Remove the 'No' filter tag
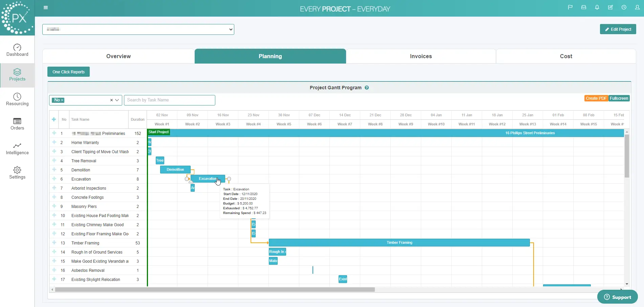This screenshot has height=307, width=644. 62,100
